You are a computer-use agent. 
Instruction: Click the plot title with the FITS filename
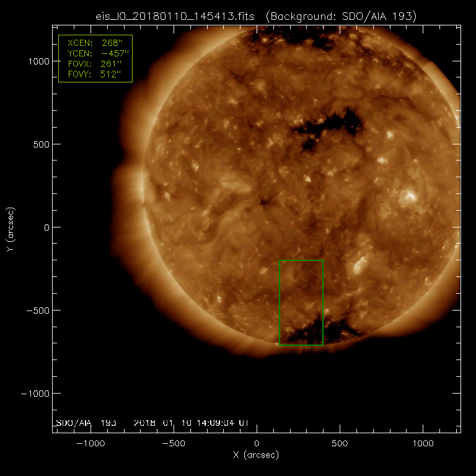coord(175,16)
